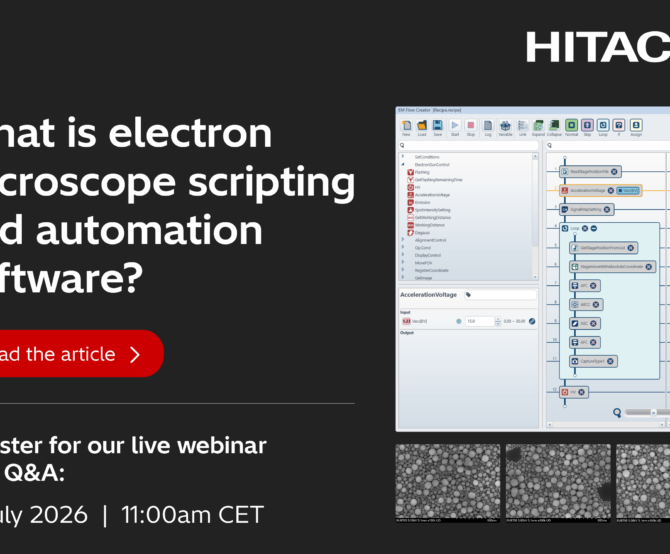Select GetFlashingRemainingTime in the tree

[x=435, y=180]
